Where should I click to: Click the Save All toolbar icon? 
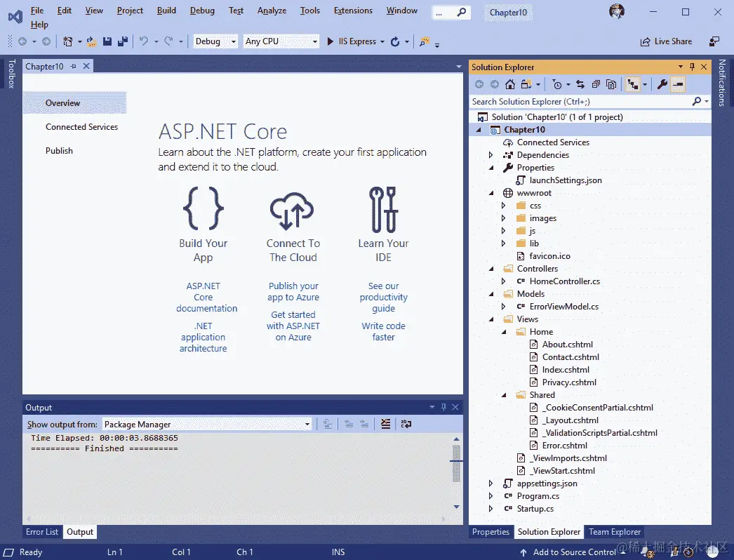click(x=123, y=41)
